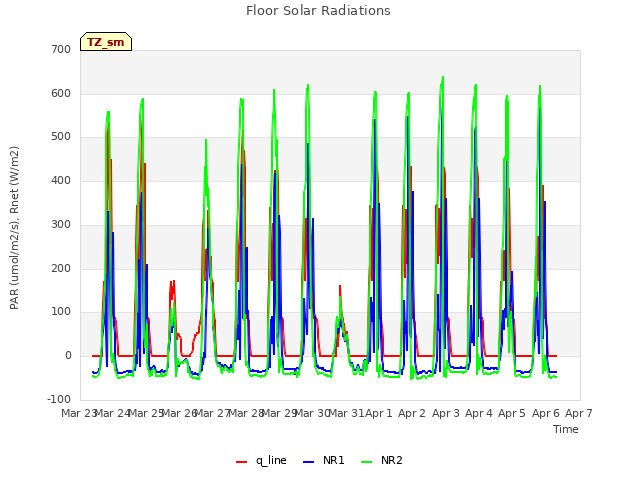Screen dimensions: 640x480
Task: Click the blue NR1 legend swatch
Action: [x=309, y=462]
